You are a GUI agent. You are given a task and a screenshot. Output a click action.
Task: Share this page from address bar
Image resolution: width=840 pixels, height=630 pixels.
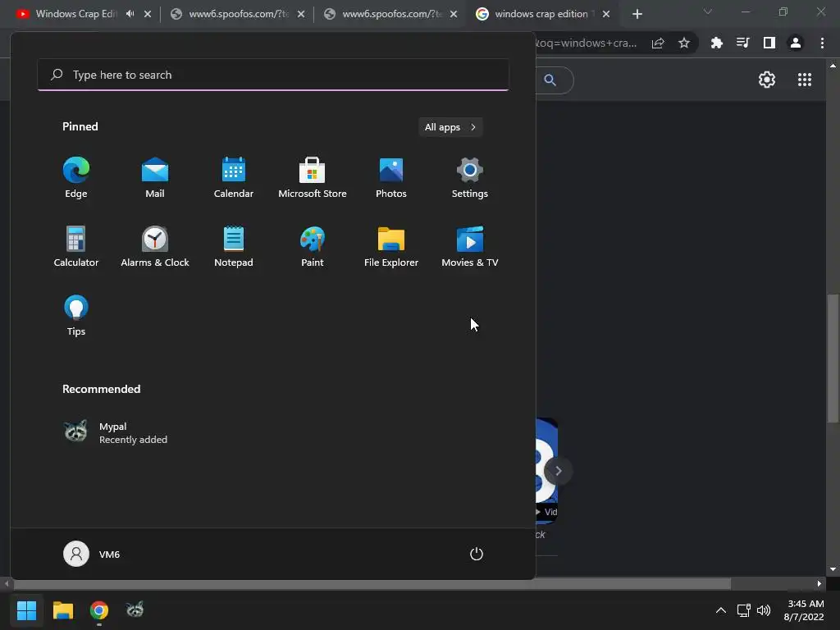click(x=658, y=43)
